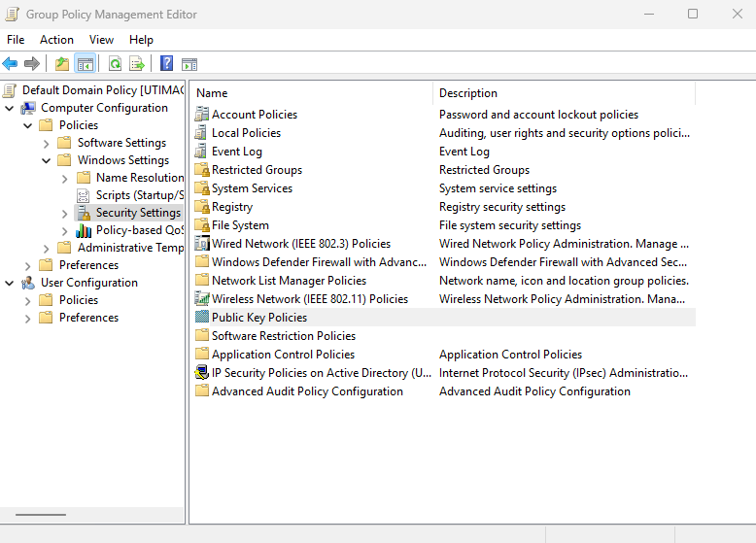Click the Up One Level folder icon
The height and width of the screenshot is (543, 756).
[x=62, y=64]
